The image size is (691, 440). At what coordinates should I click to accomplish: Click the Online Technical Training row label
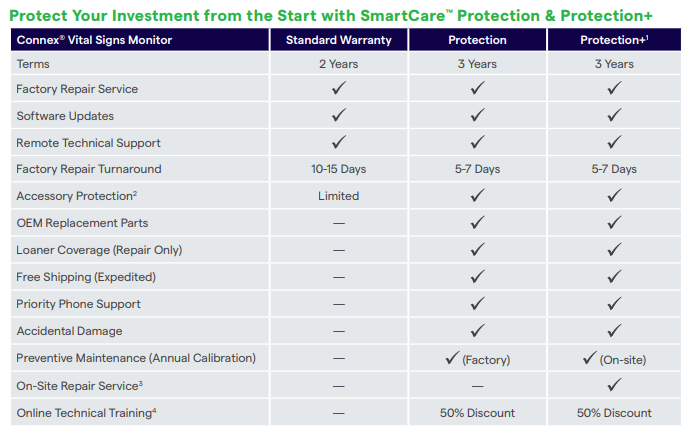[x=86, y=412]
